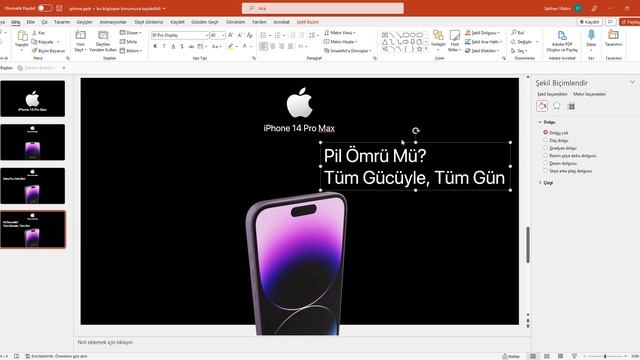Open Hızlı Stiller (Quick Styles) gallery
Screen dimensions: 640x360
454,41
